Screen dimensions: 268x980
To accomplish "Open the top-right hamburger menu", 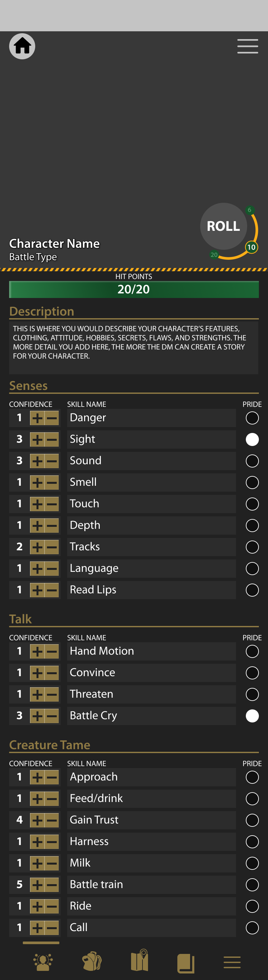I will [247, 46].
